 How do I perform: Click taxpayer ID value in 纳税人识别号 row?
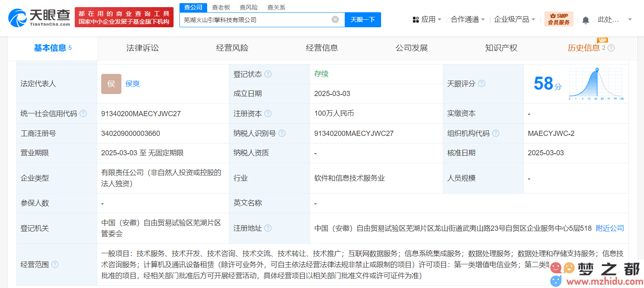(x=354, y=134)
